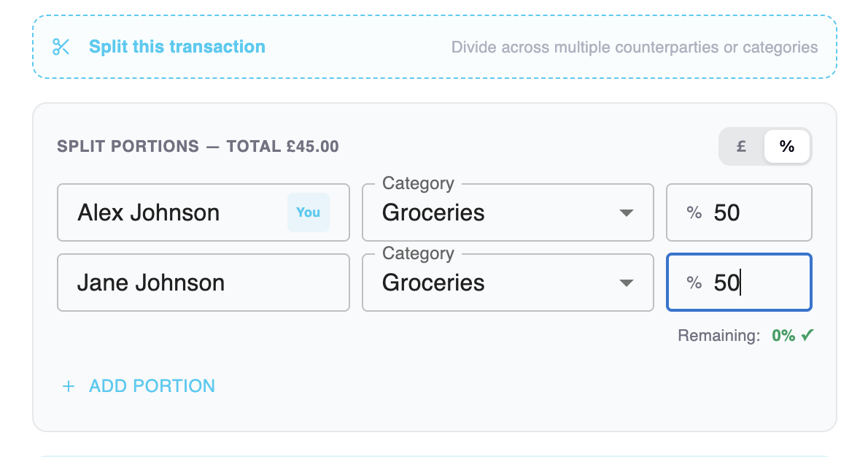
Task: Click the plus icon next to ADD PORTION
Action: (68, 385)
